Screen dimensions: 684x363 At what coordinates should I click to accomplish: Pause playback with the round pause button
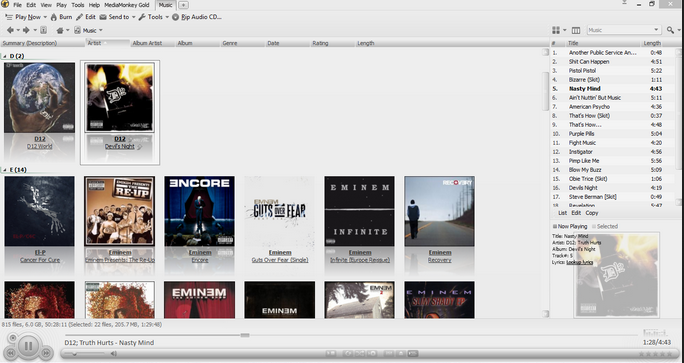tap(28, 346)
